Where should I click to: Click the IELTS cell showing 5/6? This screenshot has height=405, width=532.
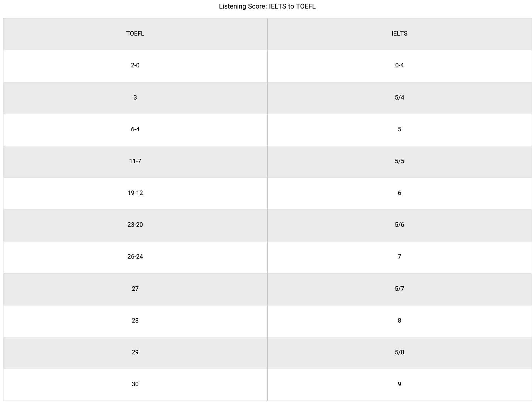[x=399, y=225]
